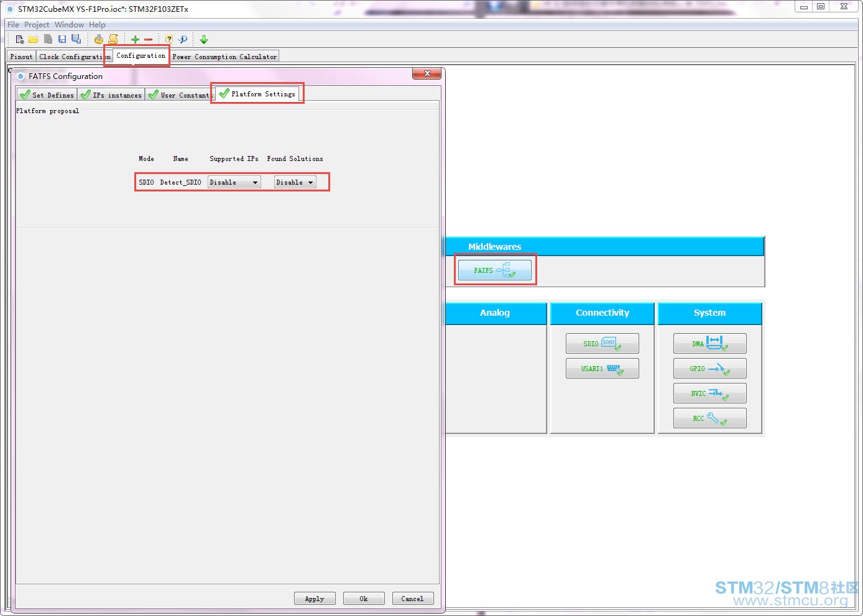Open the FATFS middleware configuration
The width and height of the screenshot is (863, 616).
click(495, 270)
